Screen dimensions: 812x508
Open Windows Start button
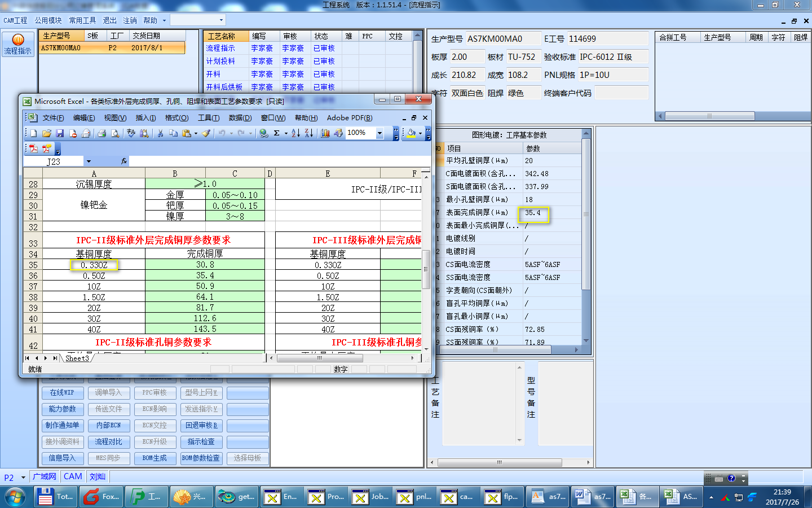point(16,497)
